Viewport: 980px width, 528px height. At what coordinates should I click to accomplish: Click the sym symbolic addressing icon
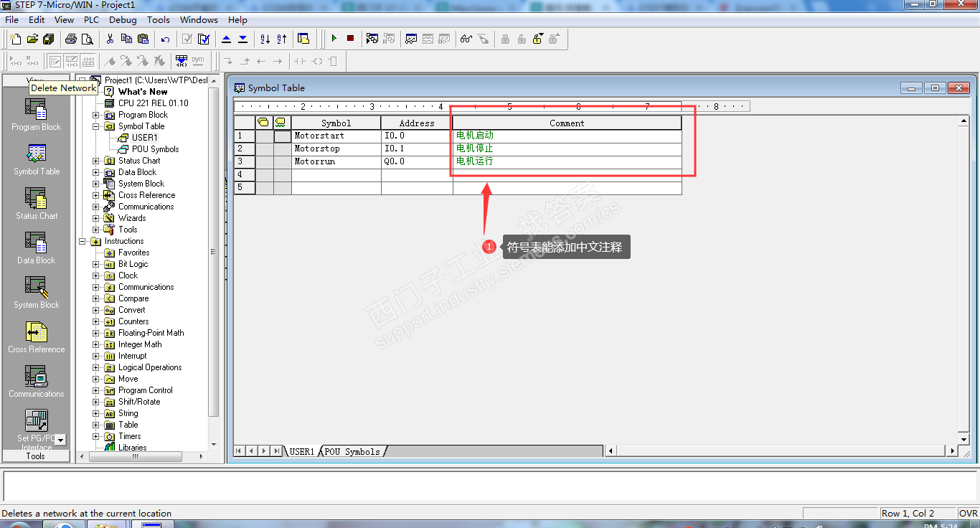[198, 61]
